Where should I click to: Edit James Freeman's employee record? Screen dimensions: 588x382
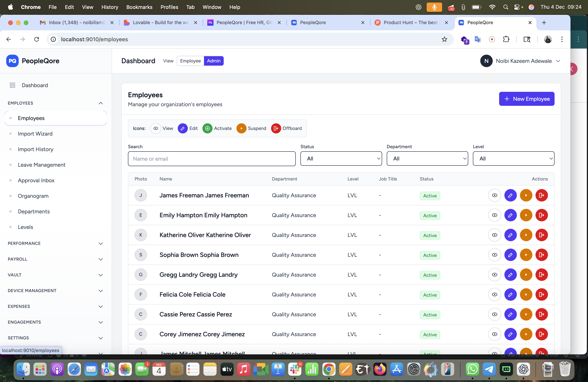pos(510,195)
